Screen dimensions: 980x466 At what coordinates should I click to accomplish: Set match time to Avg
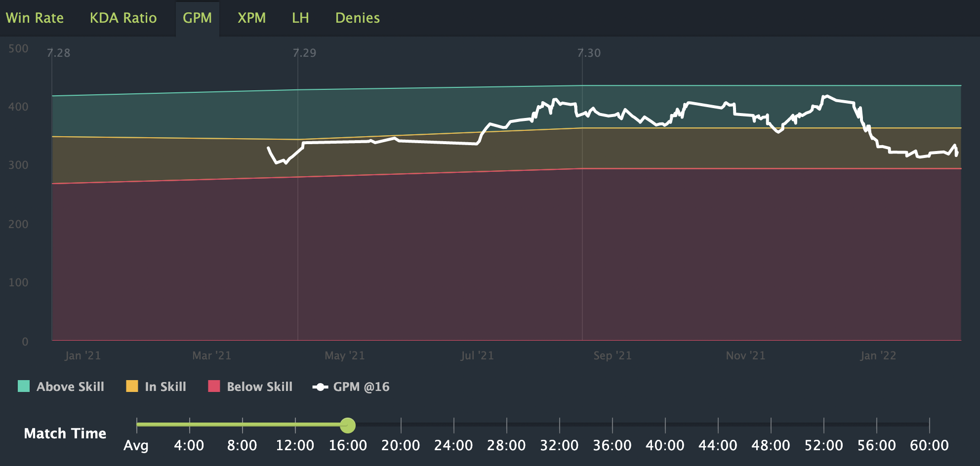136,445
